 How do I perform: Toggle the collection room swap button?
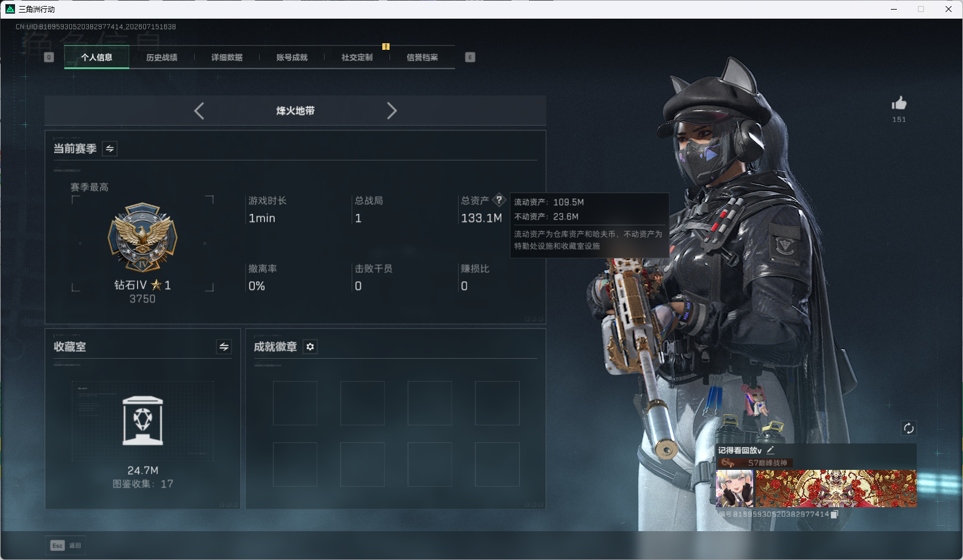click(224, 347)
